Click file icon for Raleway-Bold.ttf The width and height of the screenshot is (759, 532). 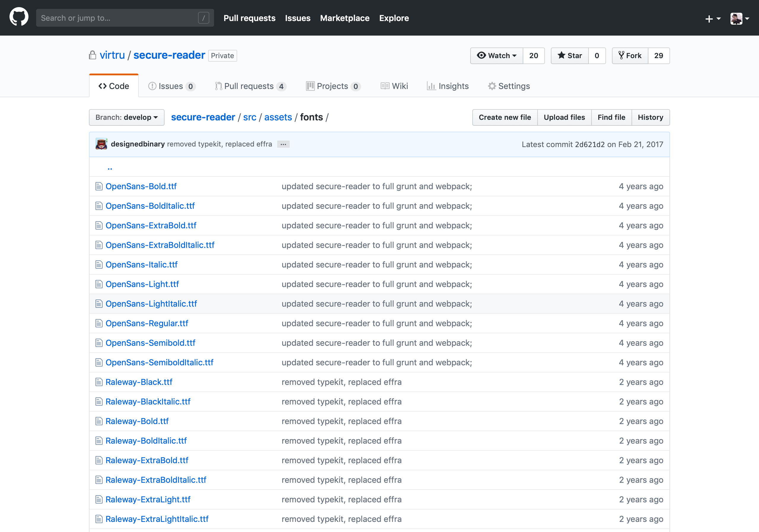tap(99, 421)
